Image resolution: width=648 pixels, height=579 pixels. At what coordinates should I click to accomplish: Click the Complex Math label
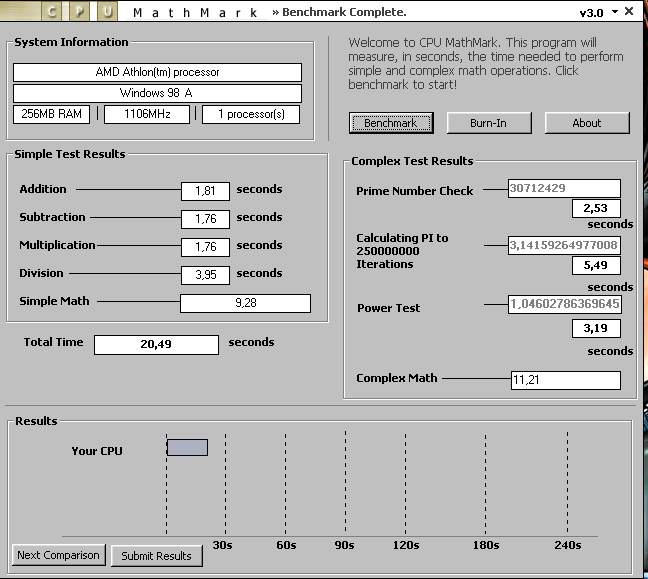click(x=396, y=378)
